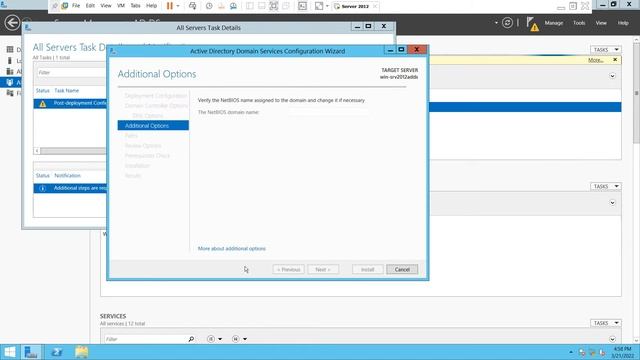Click the Additional steps info icon
This screenshot has width=640, height=360.
pos(42,188)
